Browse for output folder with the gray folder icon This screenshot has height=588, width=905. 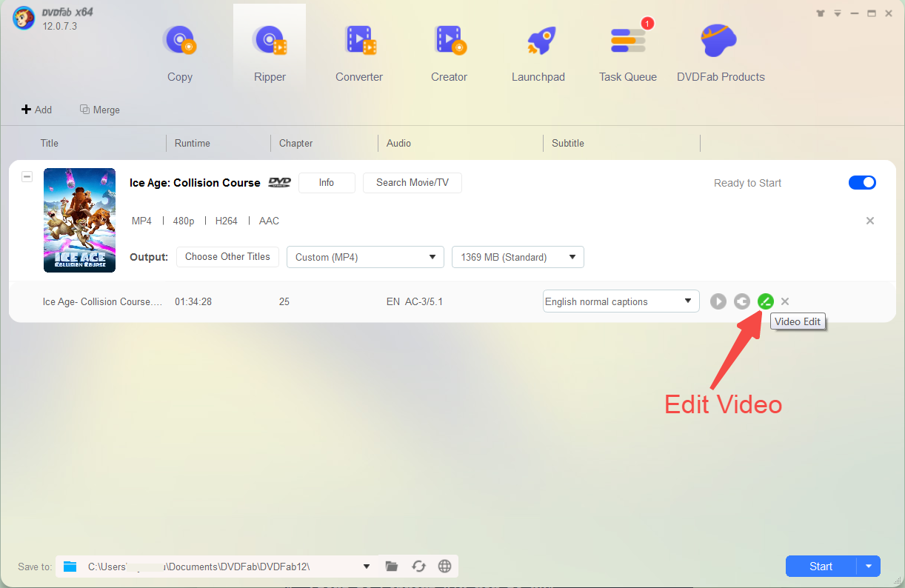(392, 567)
